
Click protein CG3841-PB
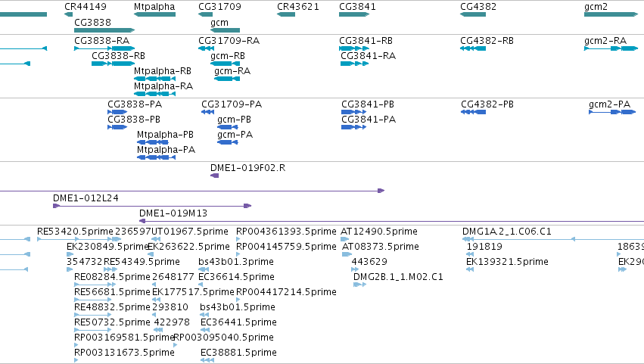368,104
